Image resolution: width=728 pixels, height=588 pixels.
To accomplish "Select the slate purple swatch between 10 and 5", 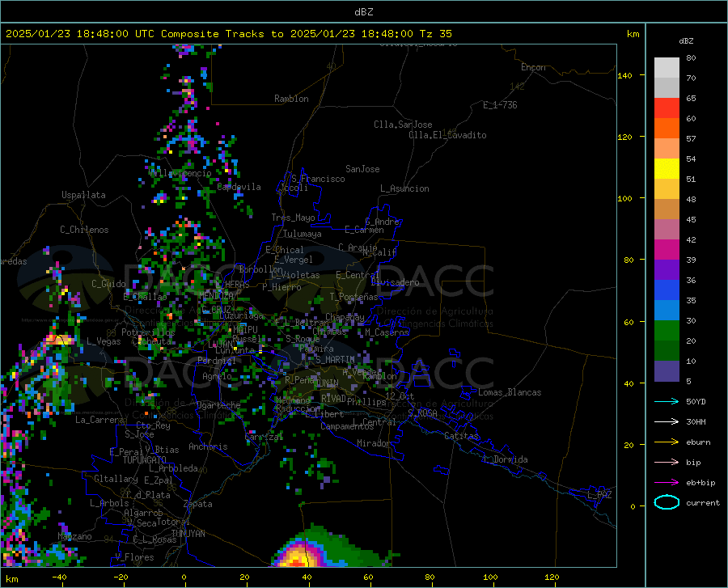I will point(667,371).
